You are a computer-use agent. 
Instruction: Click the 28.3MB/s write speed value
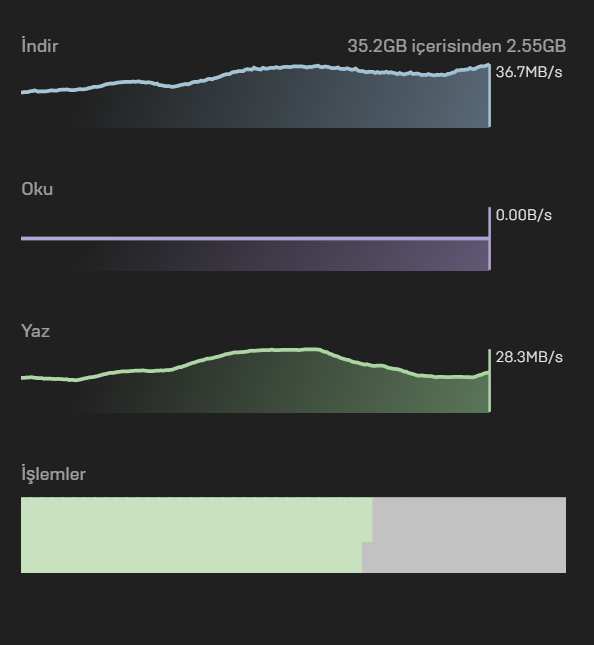[529, 357]
